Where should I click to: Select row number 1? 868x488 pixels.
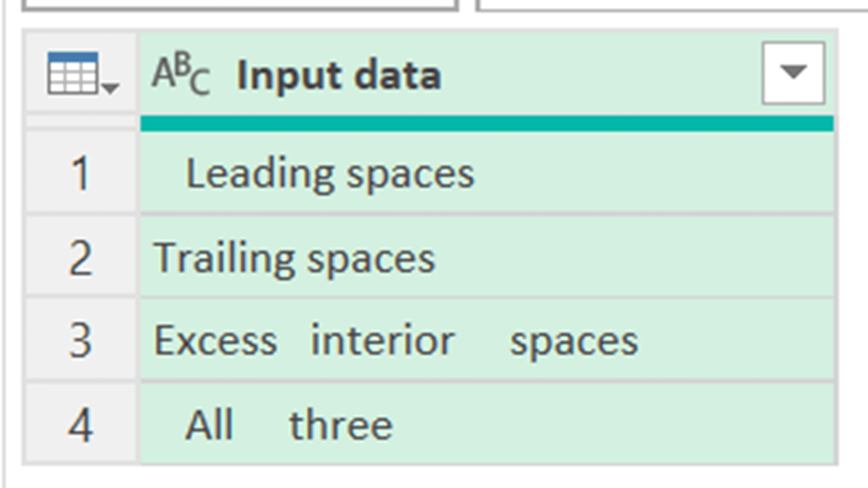tap(80, 174)
